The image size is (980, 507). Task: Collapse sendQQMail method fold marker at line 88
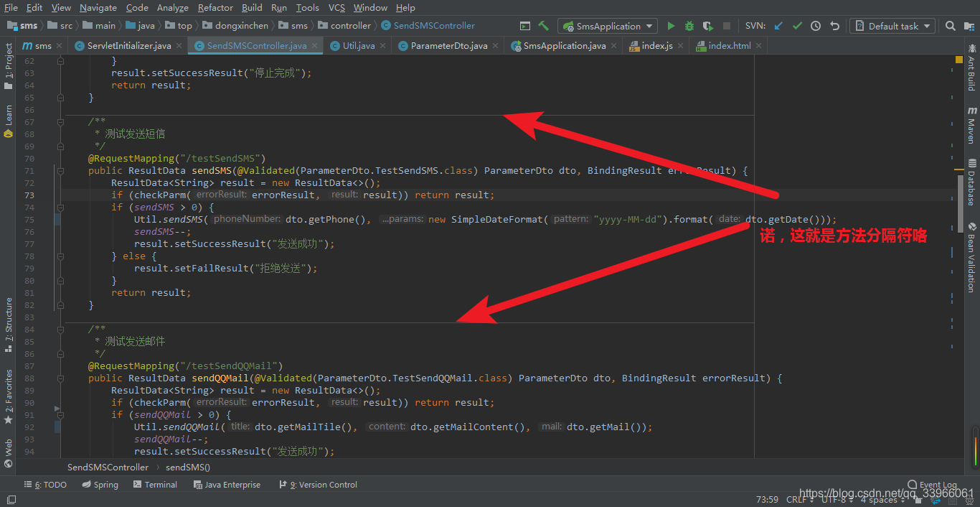(x=60, y=378)
